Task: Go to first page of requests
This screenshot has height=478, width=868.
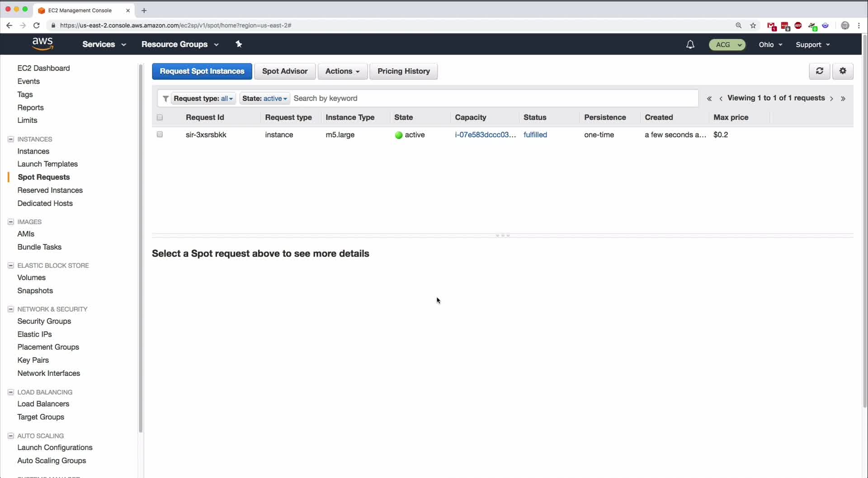Action: (x=709, y=98)
